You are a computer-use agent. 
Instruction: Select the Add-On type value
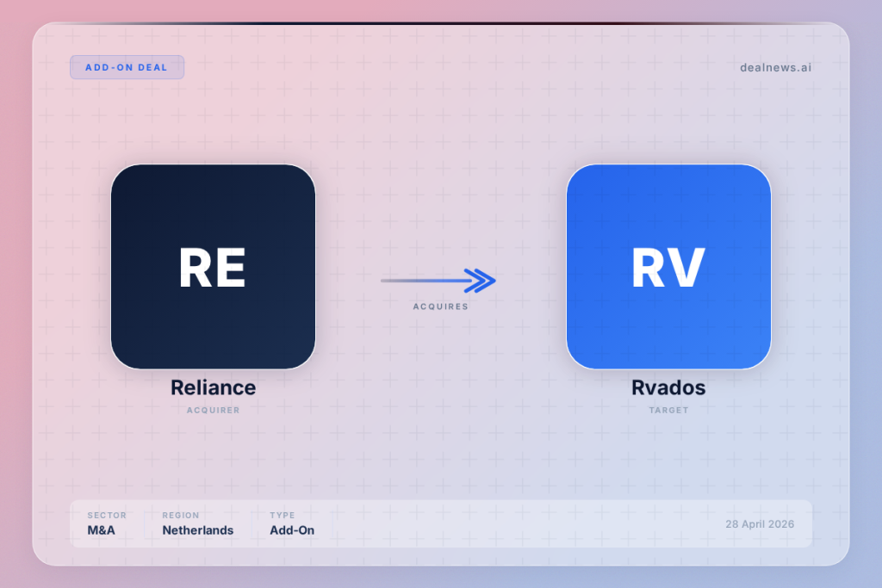coord(292,530)
